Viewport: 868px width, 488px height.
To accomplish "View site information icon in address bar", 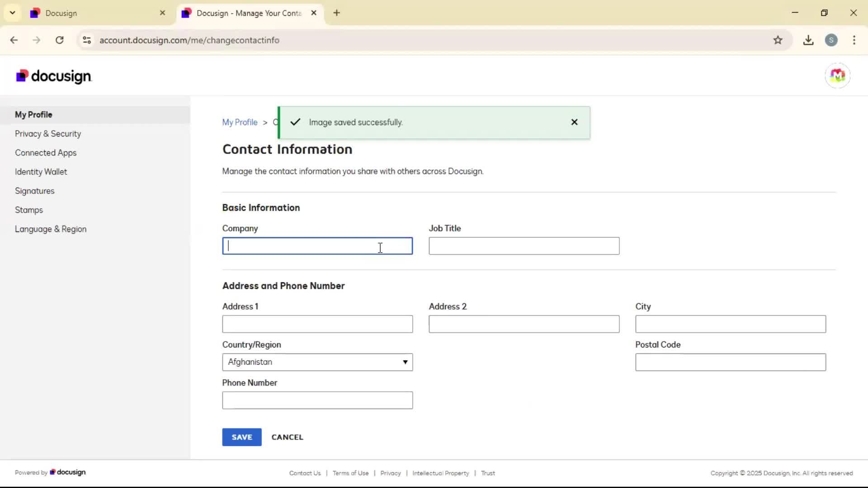I will pyautogui.click(x=87, y=40).
